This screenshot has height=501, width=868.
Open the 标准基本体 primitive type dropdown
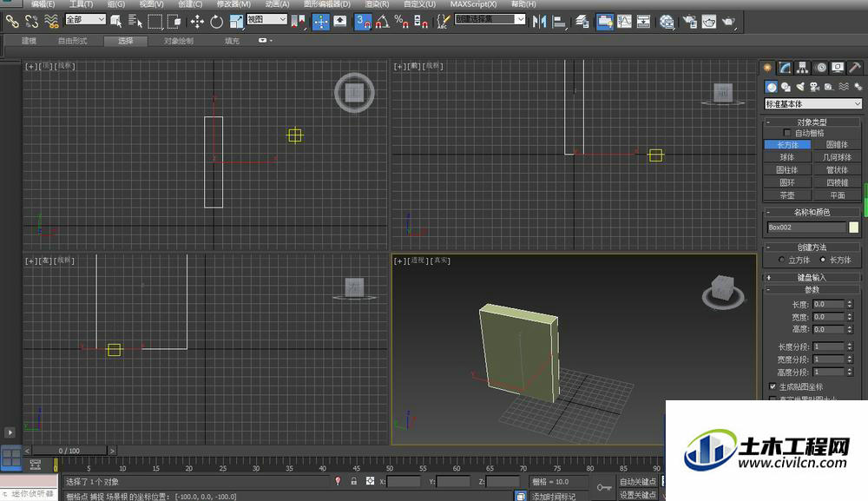click(x=812, y=104)
